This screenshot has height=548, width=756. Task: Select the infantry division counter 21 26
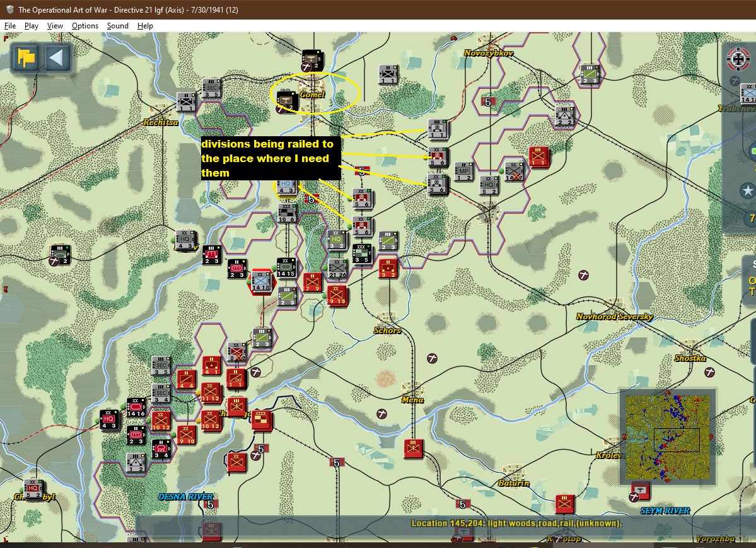pyautogui.click(x=337, y=269)
